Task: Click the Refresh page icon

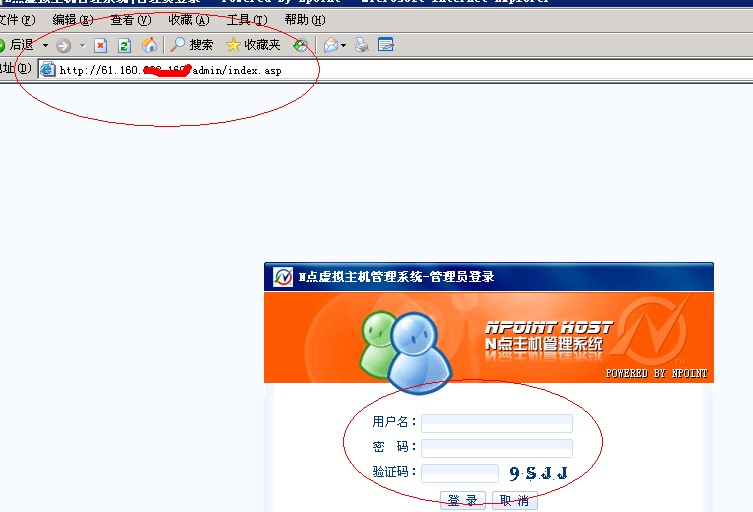Action: [124, 46]
